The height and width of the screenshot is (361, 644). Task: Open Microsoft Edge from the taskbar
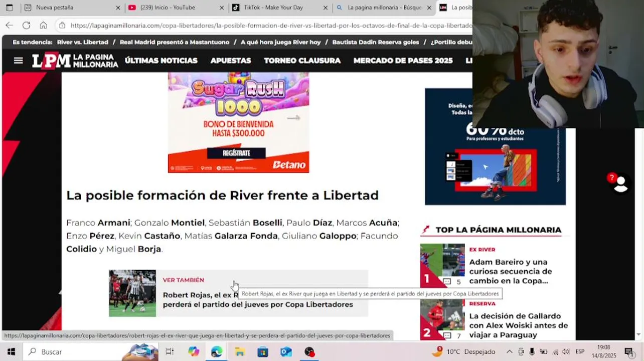(x=216, y=352)
